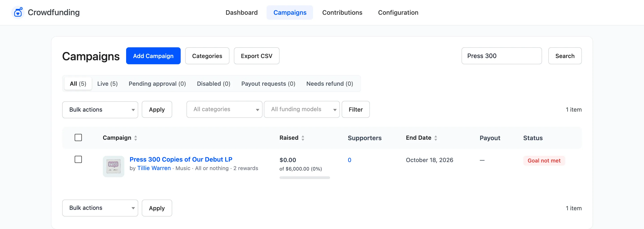Image resolution: width=644 pixels, height=229 pixels.
Task: Click the Goal not met status badge
Action: pos(544,161)
